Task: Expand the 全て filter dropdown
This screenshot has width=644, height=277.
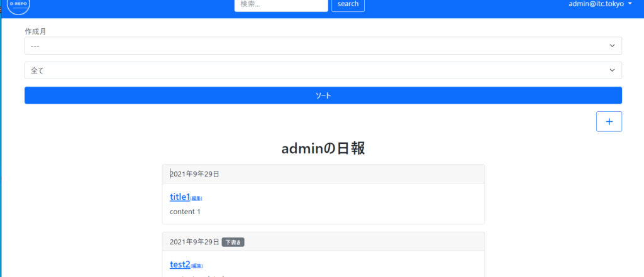Action: point(323,70)
